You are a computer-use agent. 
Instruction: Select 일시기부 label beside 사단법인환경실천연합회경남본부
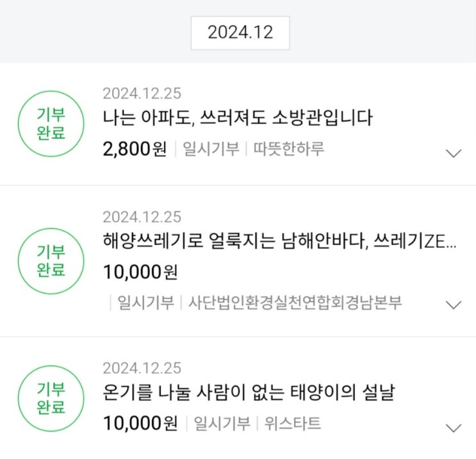pos(145,303)
